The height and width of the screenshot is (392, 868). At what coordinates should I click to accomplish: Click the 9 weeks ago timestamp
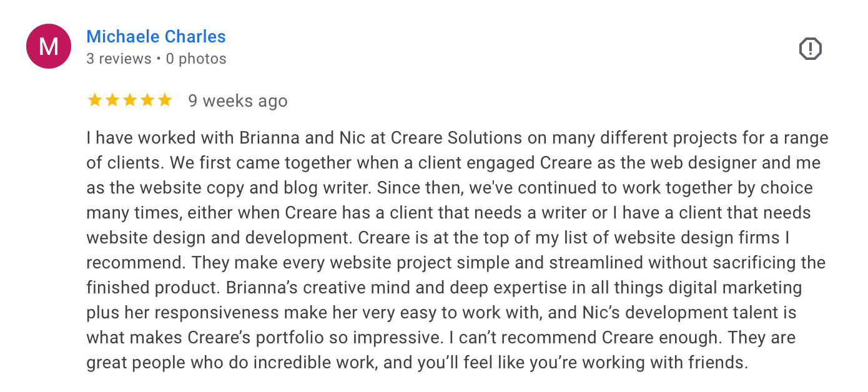click(x=238, y=100)
